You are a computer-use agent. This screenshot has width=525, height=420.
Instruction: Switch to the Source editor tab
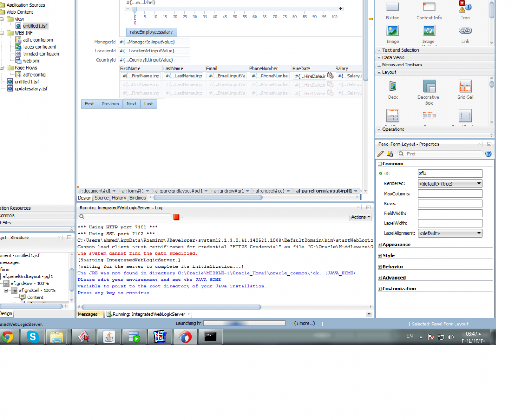click(101, 198)
